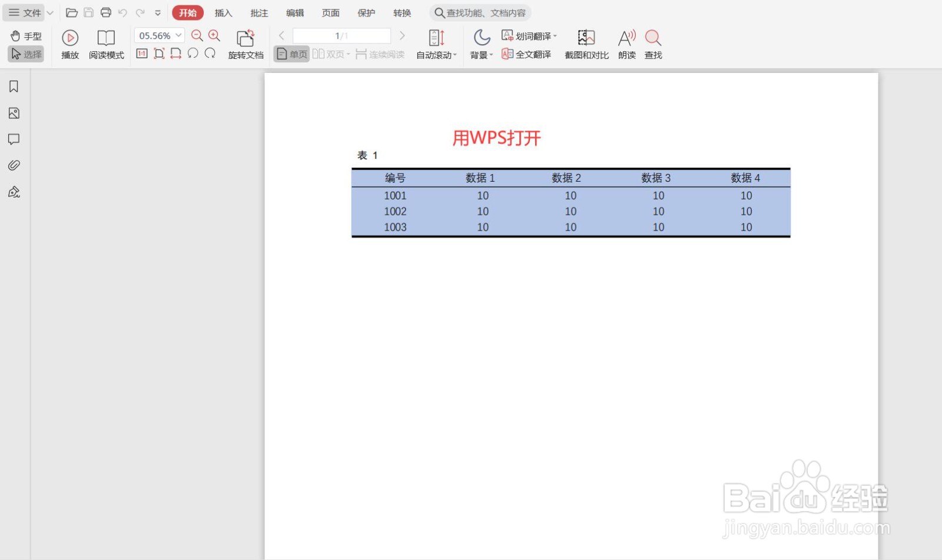Image resolution: width=942 pixels, height=560 pixels.
Task: Open the 背景 background dropdown
Action: [482, 45]
